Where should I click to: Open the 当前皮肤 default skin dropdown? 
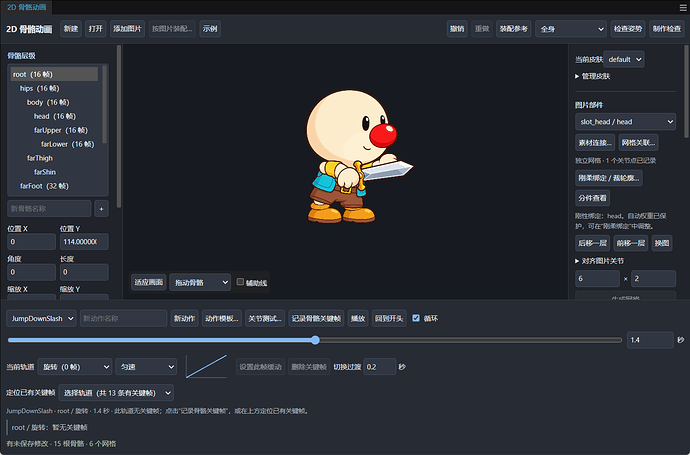pyautogui.click(x=624, y=59)
